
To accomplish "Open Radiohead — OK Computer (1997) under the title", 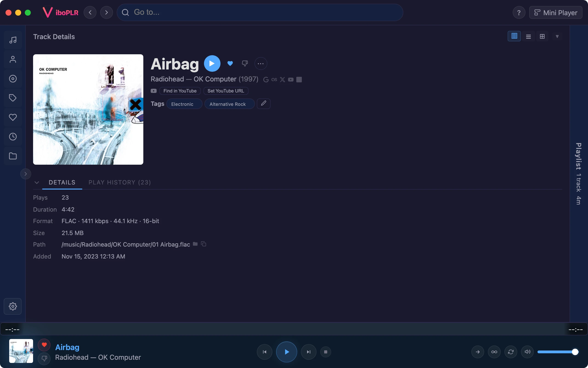I will (204, 79).
